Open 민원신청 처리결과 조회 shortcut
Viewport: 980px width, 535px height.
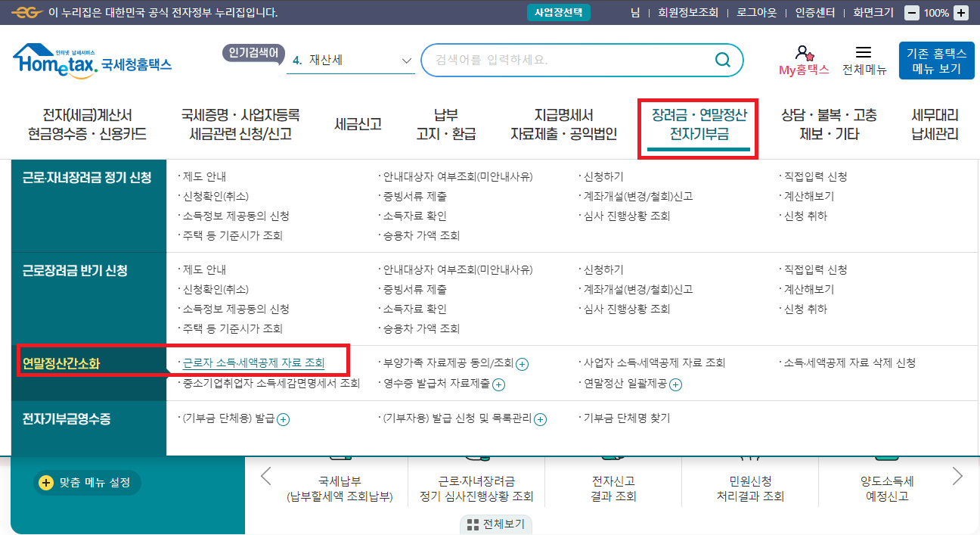pyautogui.click(x=750, y=489)
